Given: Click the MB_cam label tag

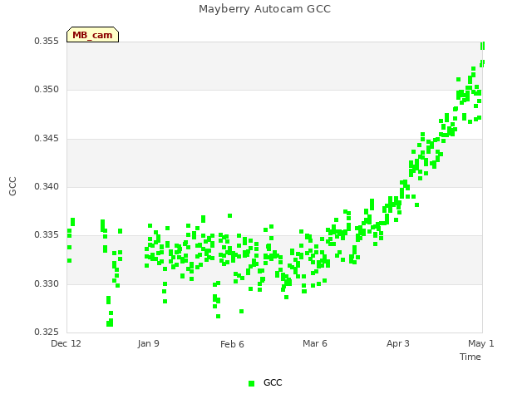Looking at the screenshot, I should click(92, 35).
